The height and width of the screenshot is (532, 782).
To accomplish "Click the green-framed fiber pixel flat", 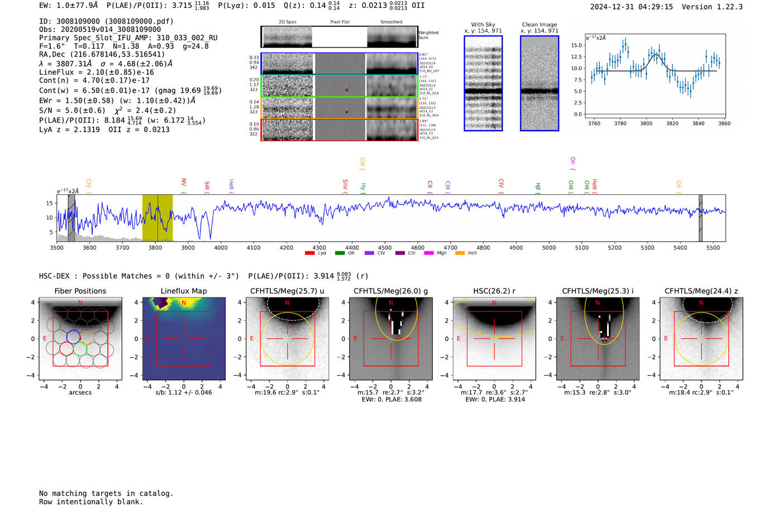I will (x=340, y=86).
